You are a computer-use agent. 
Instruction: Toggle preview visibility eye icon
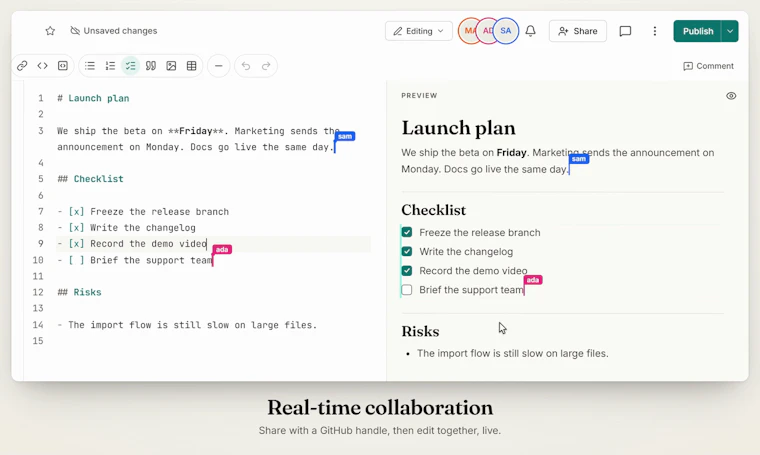point(731,96)
